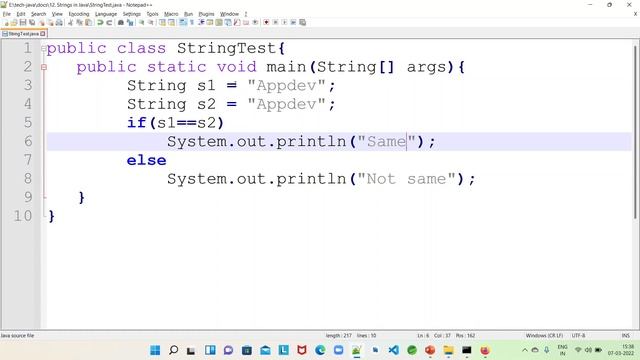Viewport: 640px width, 360px height.
Task: Toggle the Document Map toolbar icon
Action: click(x=219, y=22)
